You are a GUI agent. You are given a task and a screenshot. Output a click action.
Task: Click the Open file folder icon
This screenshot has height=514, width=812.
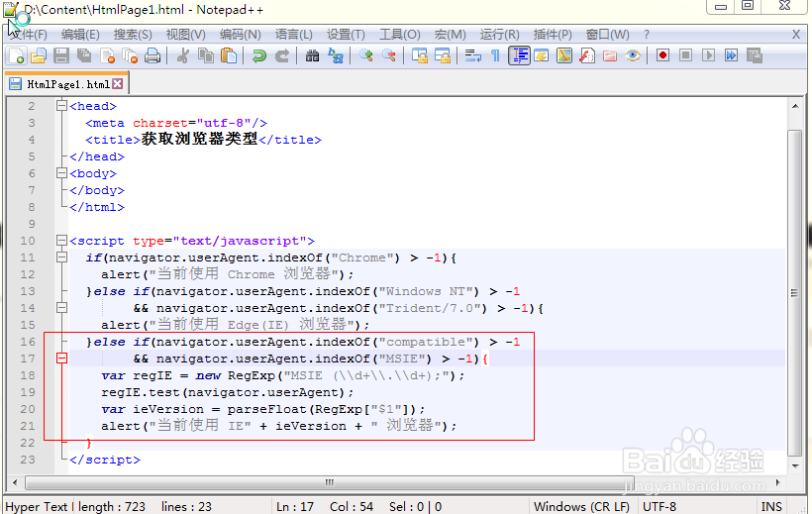coord(39,55)
